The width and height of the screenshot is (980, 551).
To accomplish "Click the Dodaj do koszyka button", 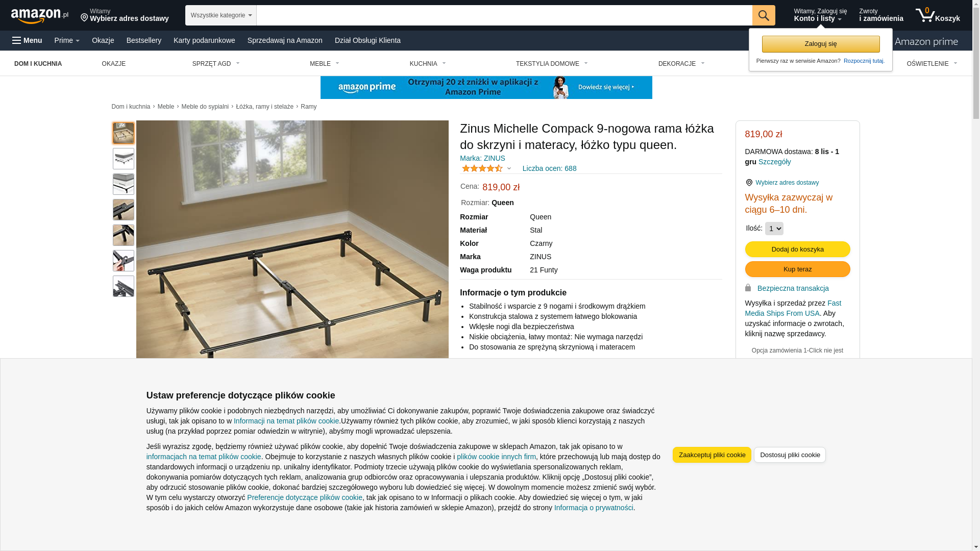I will 797,249.
